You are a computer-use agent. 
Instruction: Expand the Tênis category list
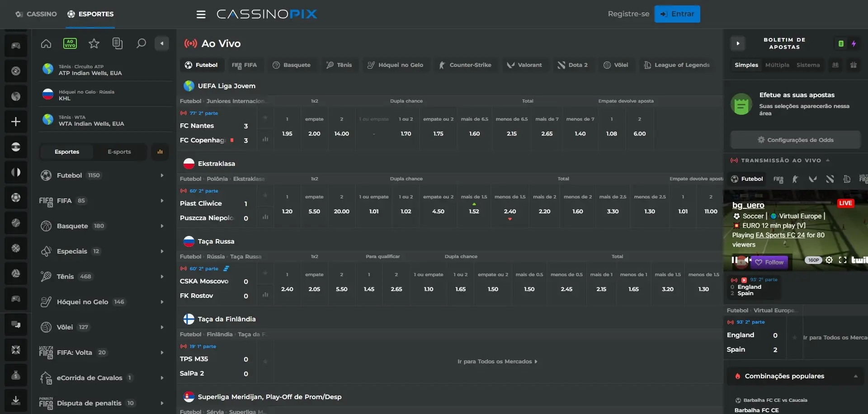point(162,277)
